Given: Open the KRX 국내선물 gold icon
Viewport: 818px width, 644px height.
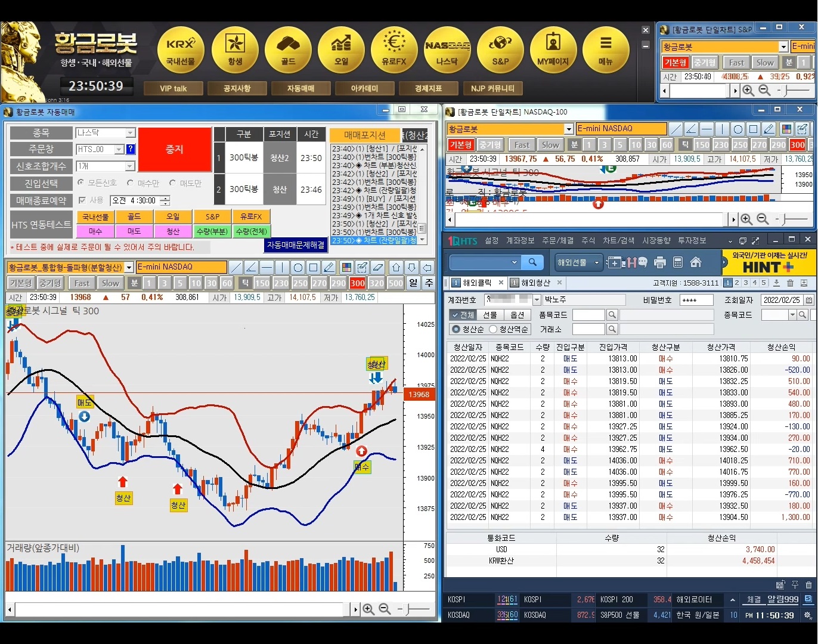Looking at the screenshot, I should pos(181,50).
